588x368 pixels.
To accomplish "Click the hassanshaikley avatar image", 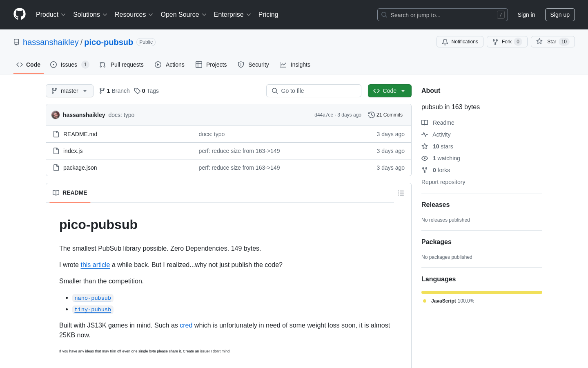I will pos(56,115).
